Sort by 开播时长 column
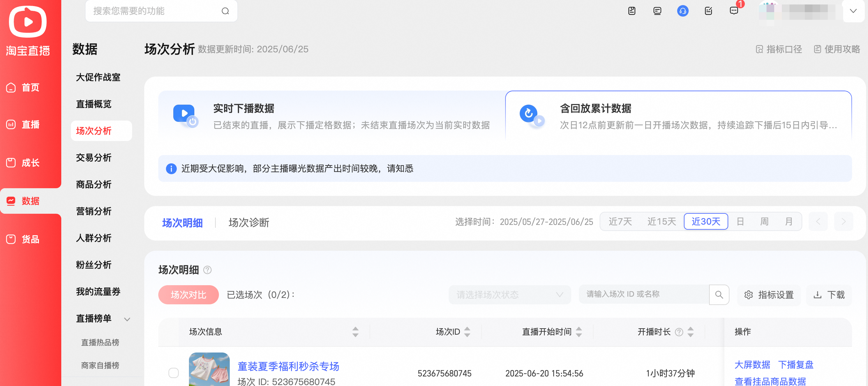This screenshot has height=386, width=868. [691, 332]
